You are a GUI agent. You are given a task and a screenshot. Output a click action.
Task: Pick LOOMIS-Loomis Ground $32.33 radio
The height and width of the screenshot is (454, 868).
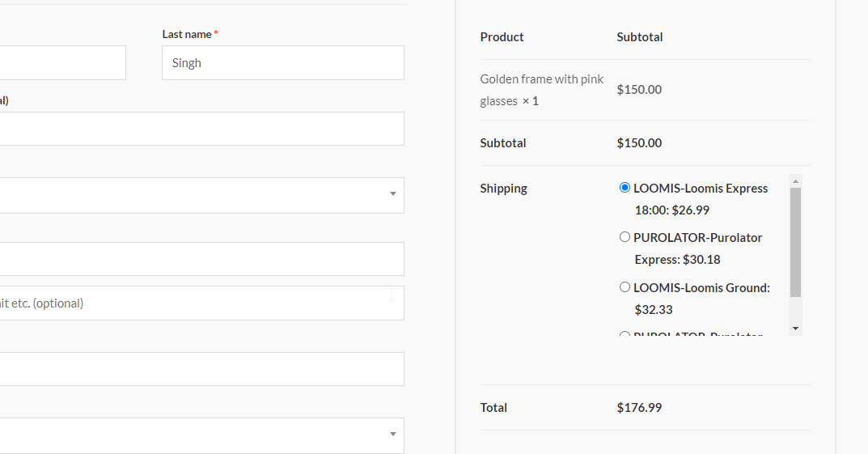pyautogui.click(x=625, y=287)
